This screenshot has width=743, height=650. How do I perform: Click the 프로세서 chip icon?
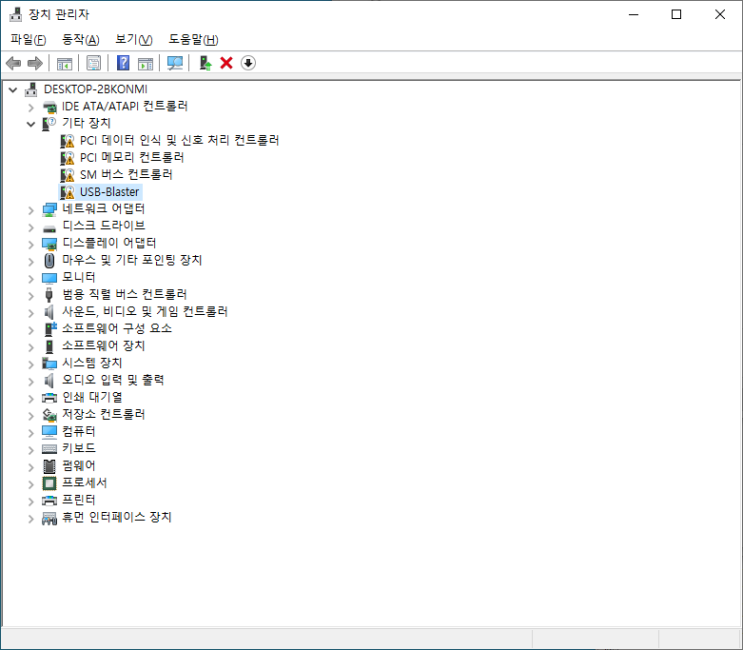pyautogui.click(x=49, y=483)
